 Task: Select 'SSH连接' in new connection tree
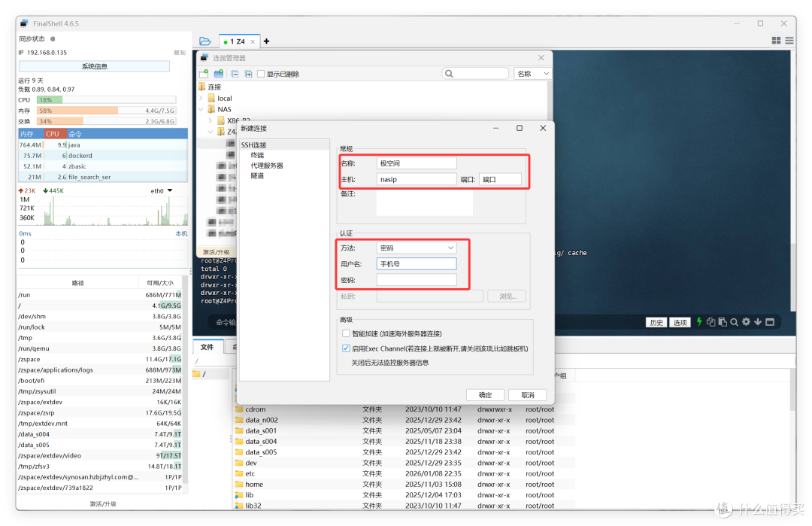pos(253,145)
